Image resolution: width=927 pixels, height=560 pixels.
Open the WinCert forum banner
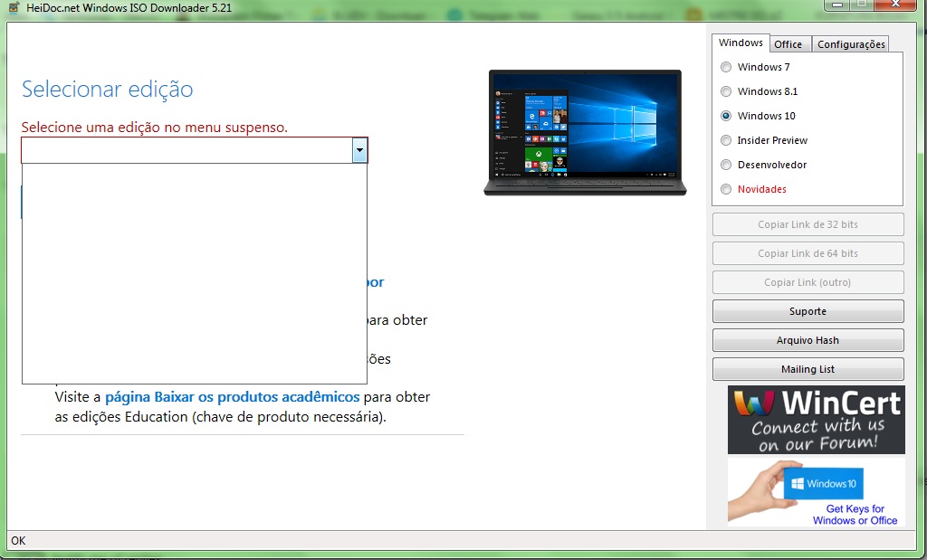point(816,420)
